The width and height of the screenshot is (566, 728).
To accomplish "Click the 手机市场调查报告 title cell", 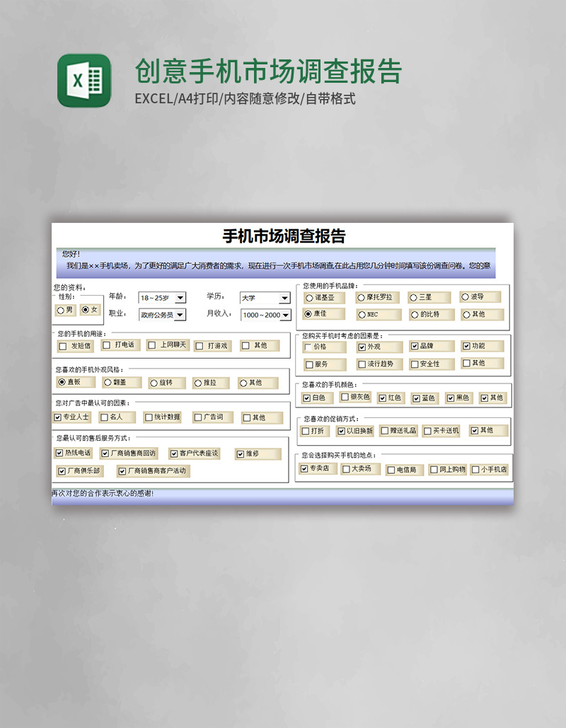I will pyautogui.click(x=283, y=233).
